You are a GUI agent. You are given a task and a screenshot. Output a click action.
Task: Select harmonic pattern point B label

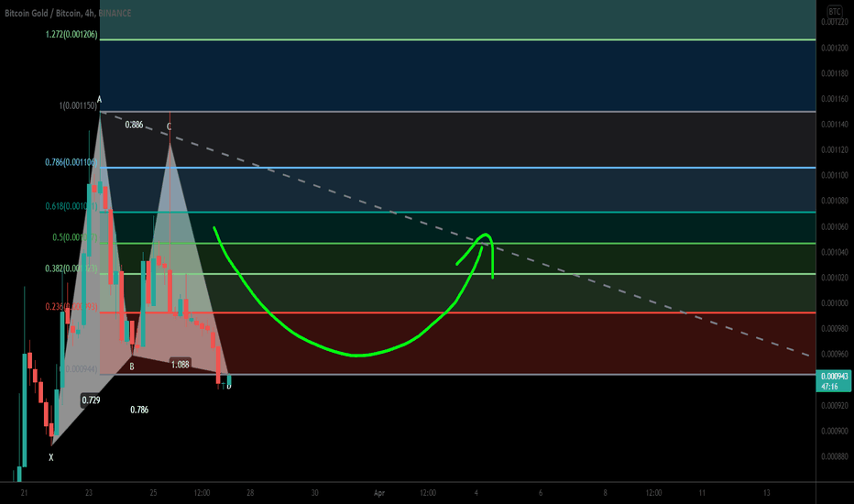tap(132, 367)
